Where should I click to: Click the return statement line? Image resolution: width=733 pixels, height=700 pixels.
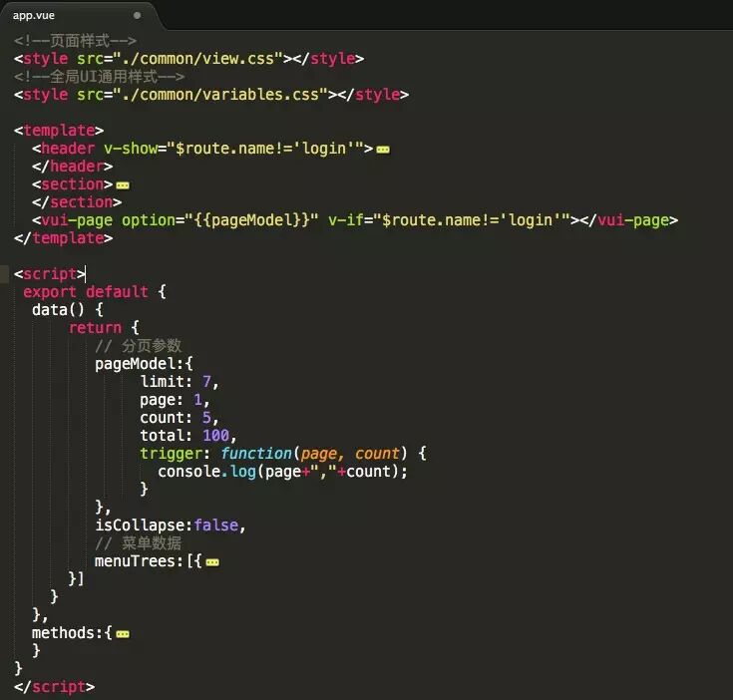pos(104,328)
